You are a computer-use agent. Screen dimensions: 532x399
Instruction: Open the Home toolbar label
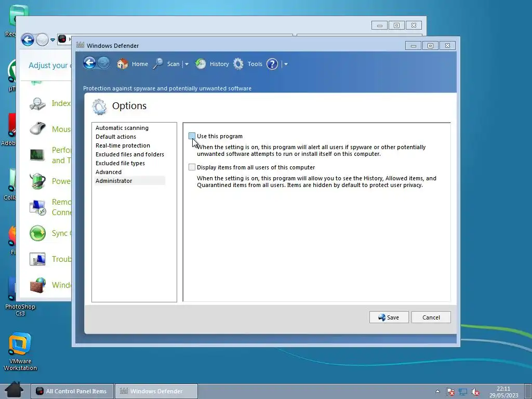point(140,64)
